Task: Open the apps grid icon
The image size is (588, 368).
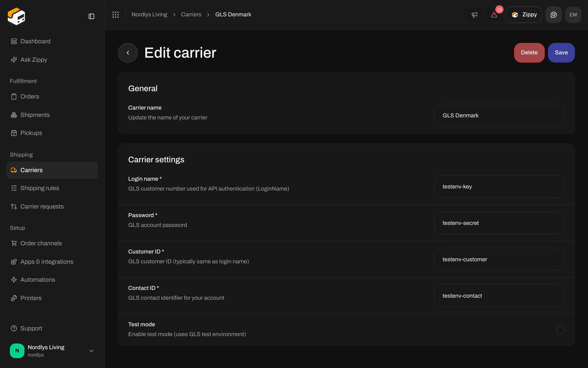Action: tap(115, 15)
